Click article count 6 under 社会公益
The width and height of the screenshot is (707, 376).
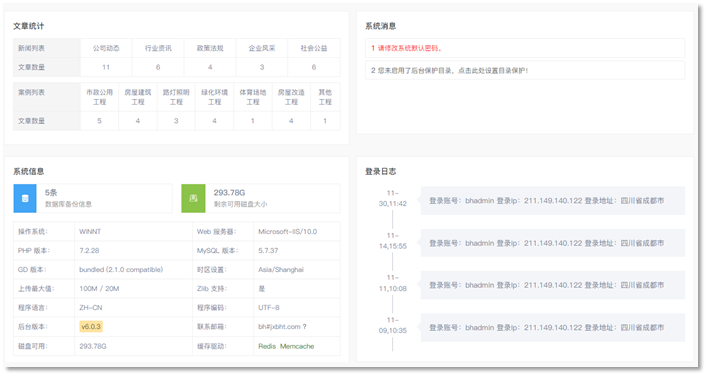314,67
